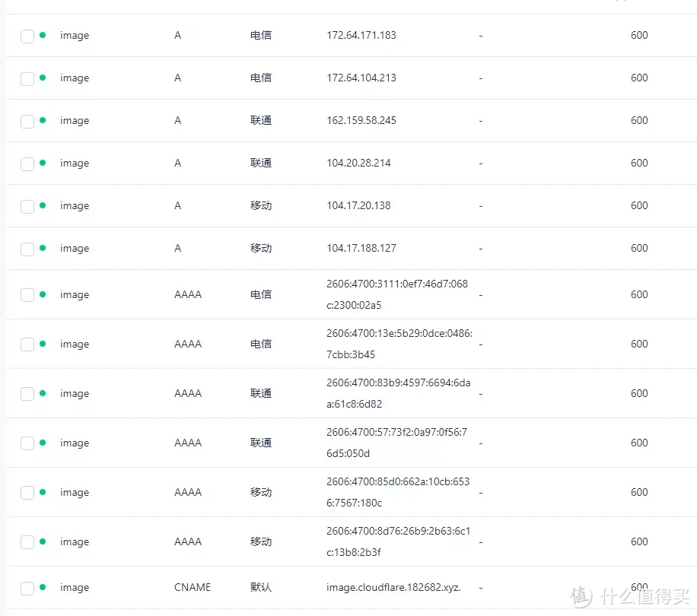This screenshot has width=697, height=616.
Task: Check the box beside 104.20.28.214
Action: (27, 164)
